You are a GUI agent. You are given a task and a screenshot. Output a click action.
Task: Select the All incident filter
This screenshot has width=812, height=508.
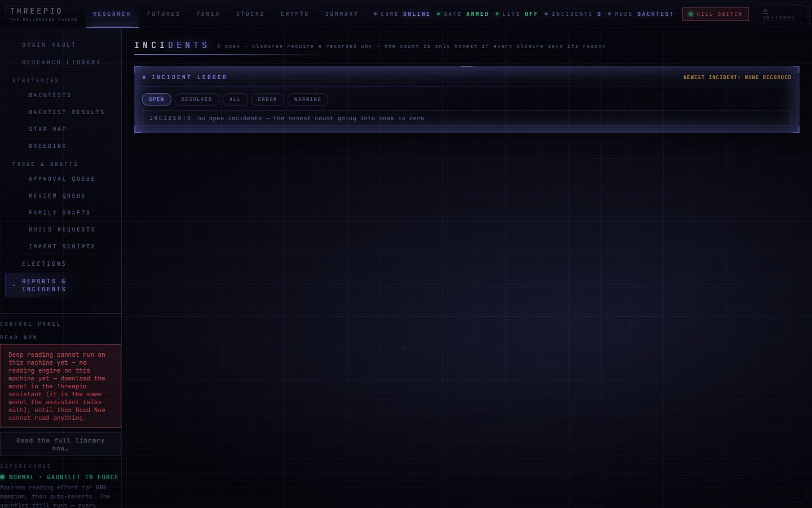tap(235, 99)
